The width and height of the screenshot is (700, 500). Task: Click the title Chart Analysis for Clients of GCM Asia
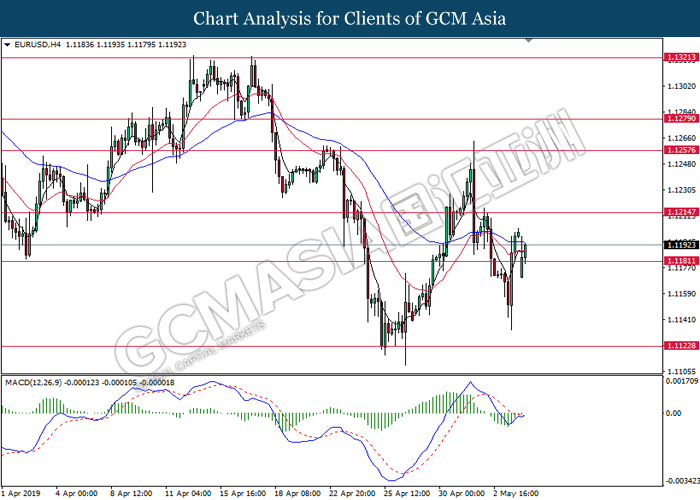coord(350,19)
